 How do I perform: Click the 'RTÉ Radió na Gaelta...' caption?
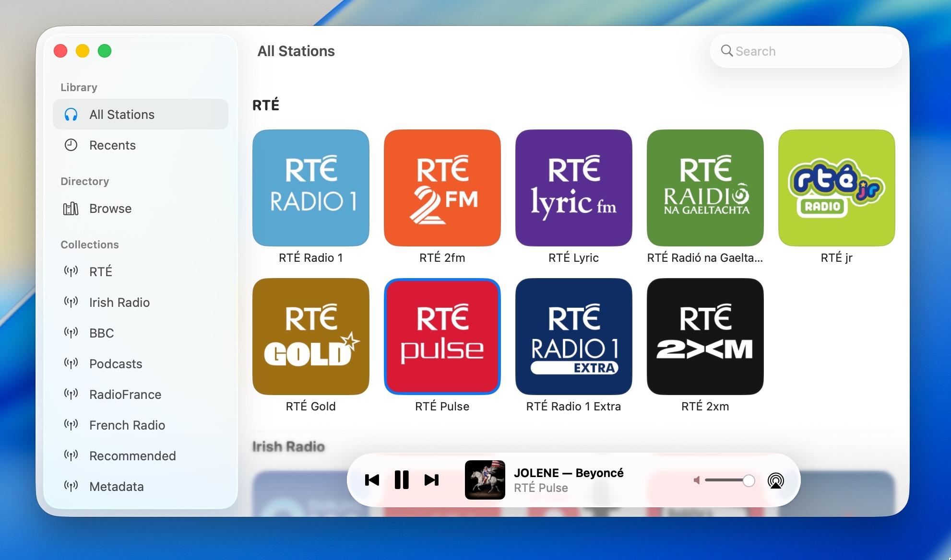(x=705, y=258)
